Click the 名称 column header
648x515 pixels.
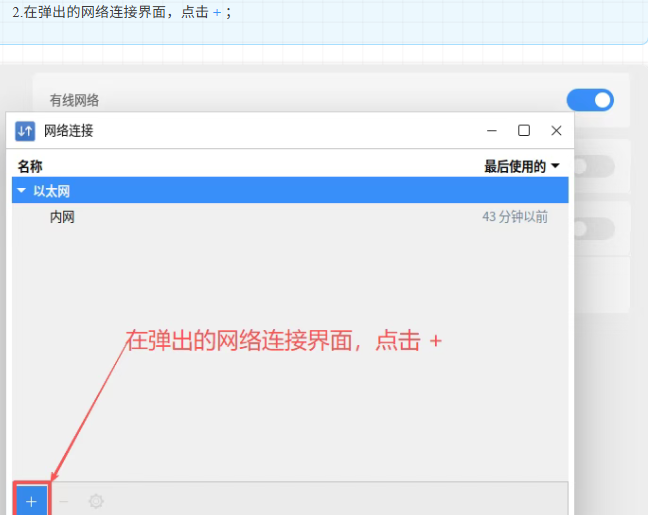[x=30, y=167]
